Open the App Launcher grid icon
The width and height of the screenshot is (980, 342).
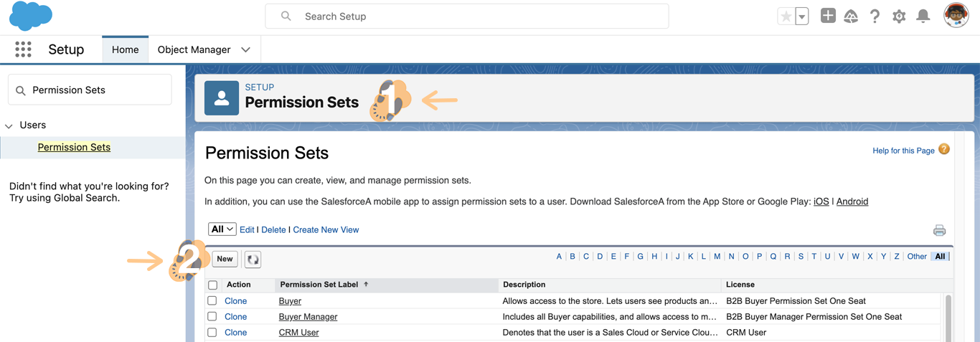point(23,49)
